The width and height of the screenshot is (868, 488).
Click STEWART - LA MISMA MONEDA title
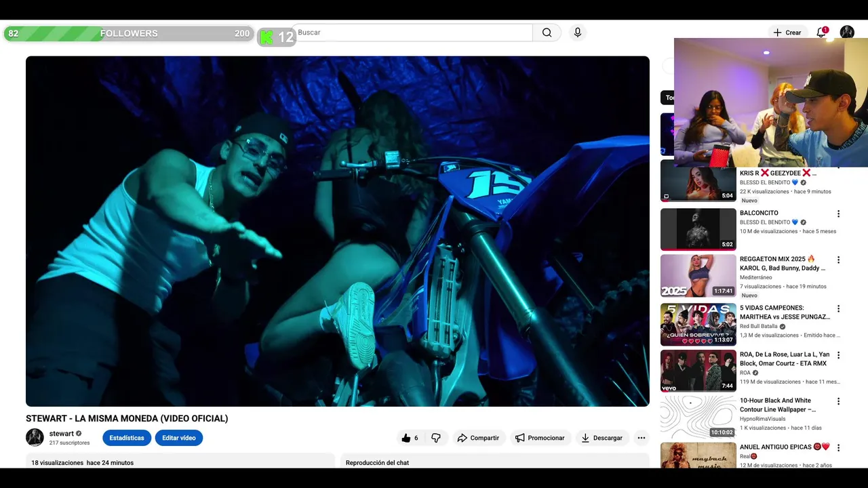[x=127, y=418]
